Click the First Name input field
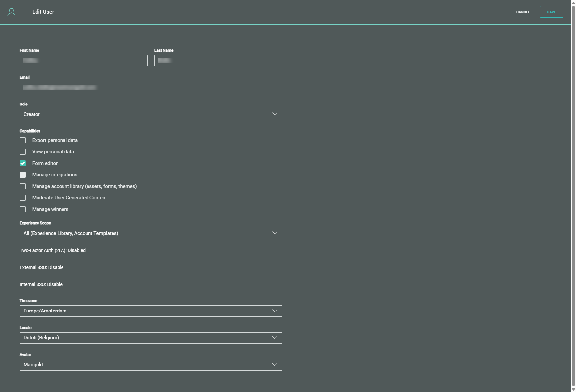This screenshot has height=392, width=576. pyautogui.click(x=84, y=61)
